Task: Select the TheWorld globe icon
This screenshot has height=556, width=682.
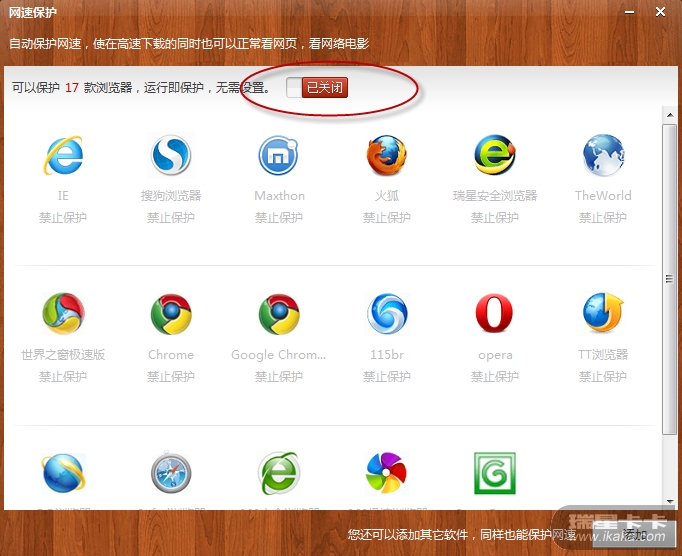Action: (x=603, y=155)
